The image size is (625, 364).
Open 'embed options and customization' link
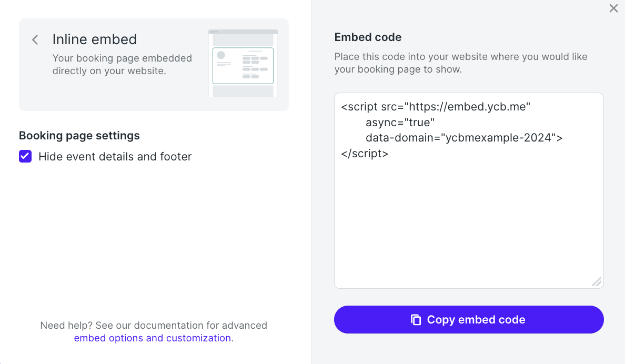(153, 338)
